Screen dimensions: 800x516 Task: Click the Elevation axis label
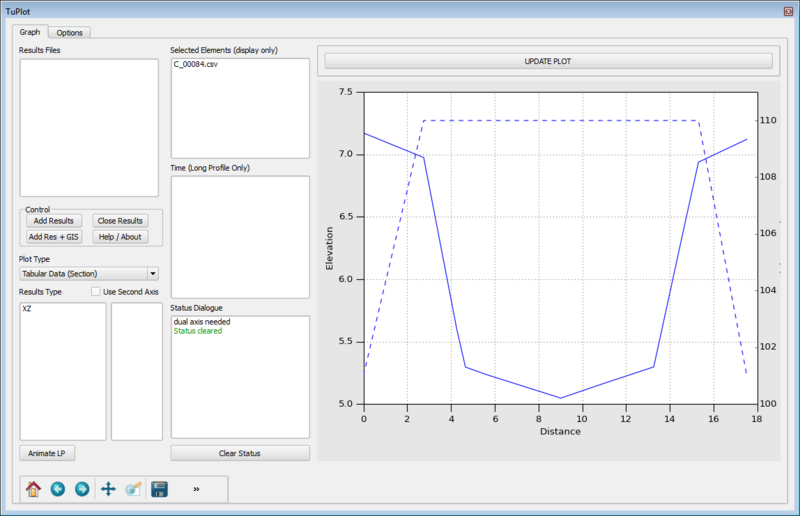329,249
